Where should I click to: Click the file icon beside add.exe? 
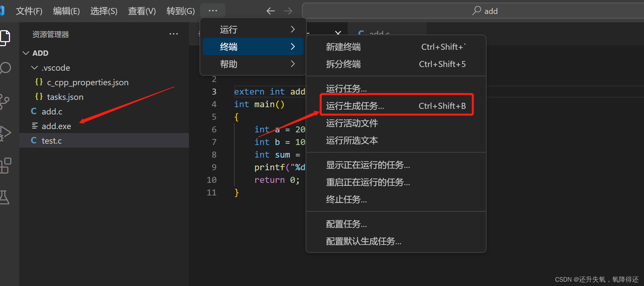35,126
